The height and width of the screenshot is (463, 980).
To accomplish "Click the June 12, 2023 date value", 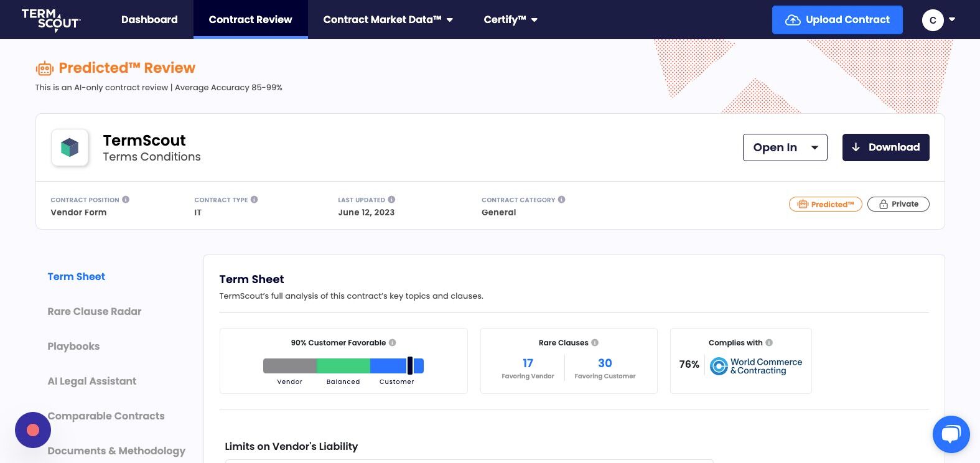I will [x=366, y=212].
